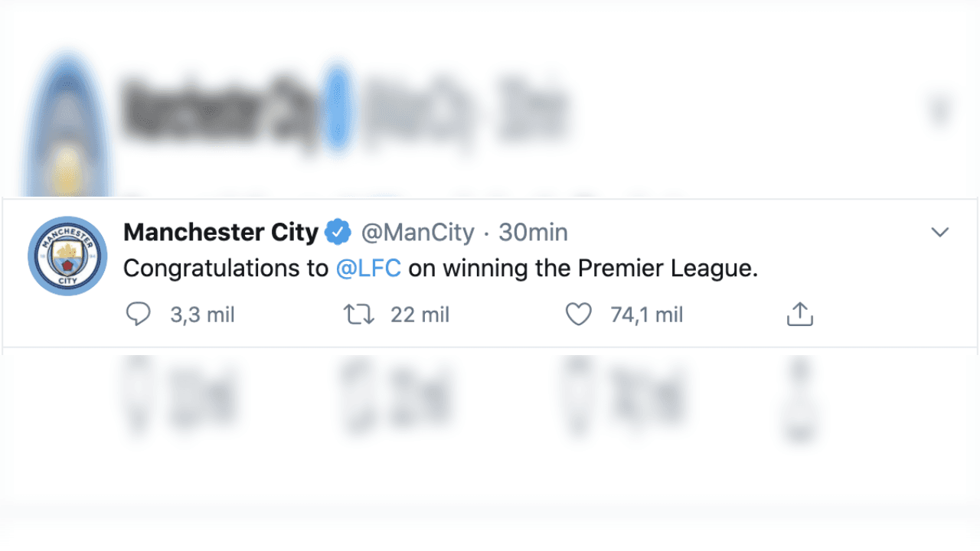Open the reply icon to comment
This screenshot has height=551, width=980.
pyautogui.click(x=139, y=314)
